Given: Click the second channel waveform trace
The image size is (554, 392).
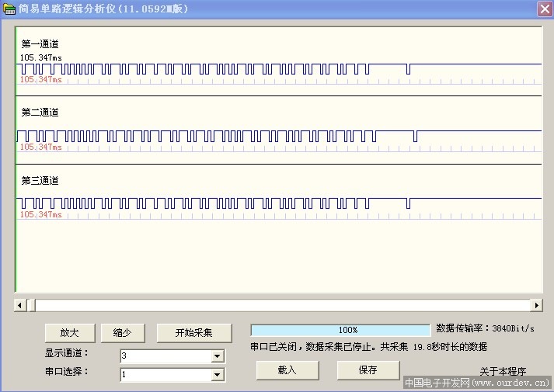Looking at the screenshot, I should click(279, 136).
